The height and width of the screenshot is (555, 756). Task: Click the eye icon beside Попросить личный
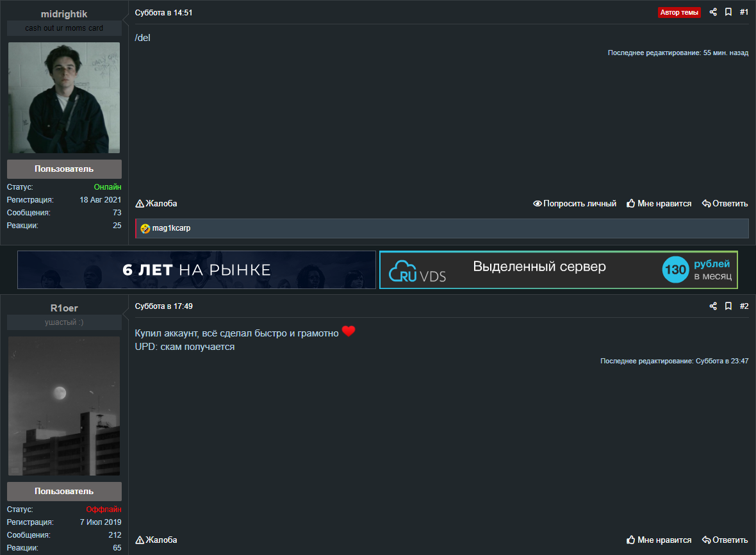[537, 204]
